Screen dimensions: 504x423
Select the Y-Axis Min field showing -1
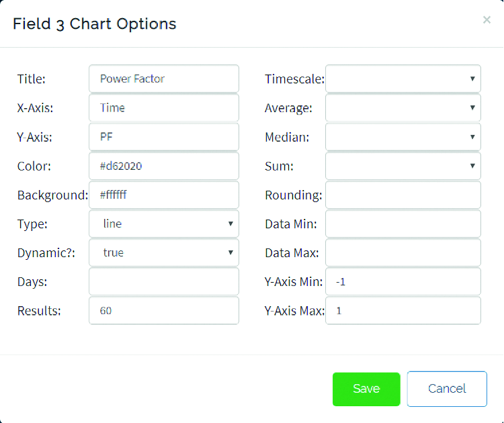pos(403,281)
